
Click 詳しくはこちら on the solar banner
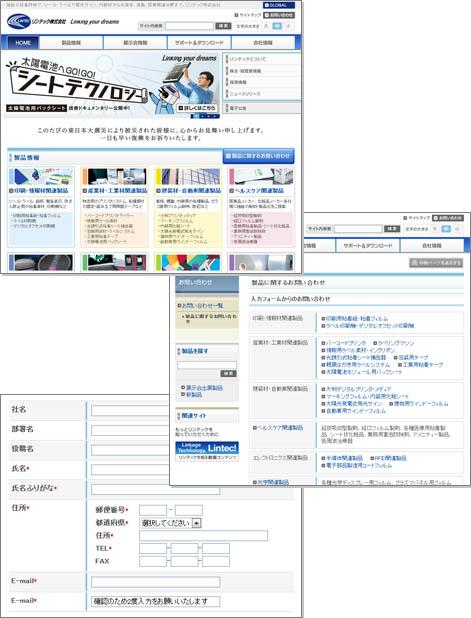point(197,108)
